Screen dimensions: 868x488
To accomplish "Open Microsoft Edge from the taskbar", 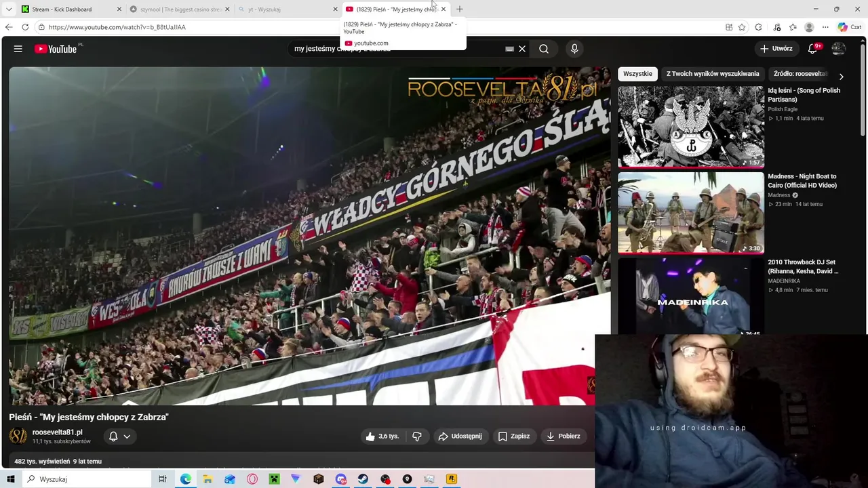I will pos(185,479).
